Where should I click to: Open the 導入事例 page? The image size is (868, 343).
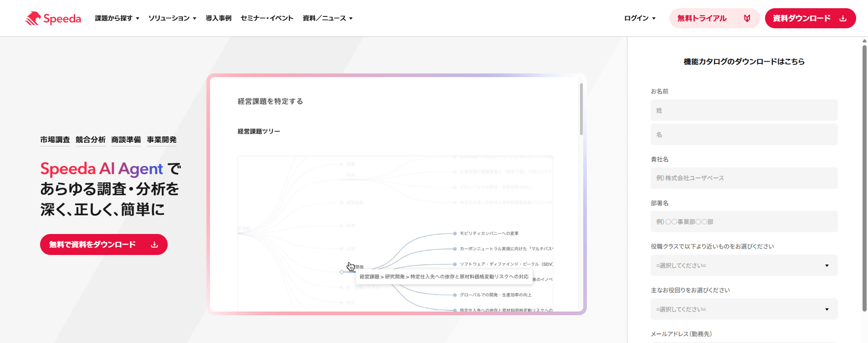pyautogui.click(x=218, y=18)
